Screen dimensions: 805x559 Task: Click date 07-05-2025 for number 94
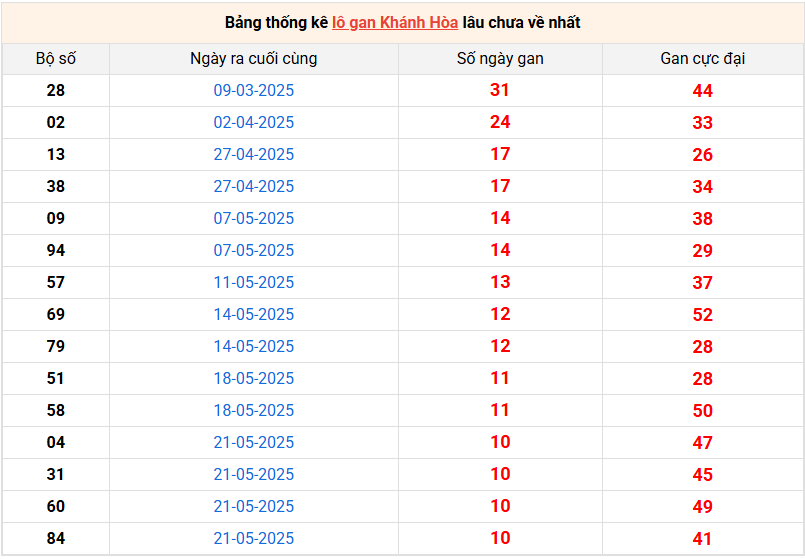click(254, 251)
